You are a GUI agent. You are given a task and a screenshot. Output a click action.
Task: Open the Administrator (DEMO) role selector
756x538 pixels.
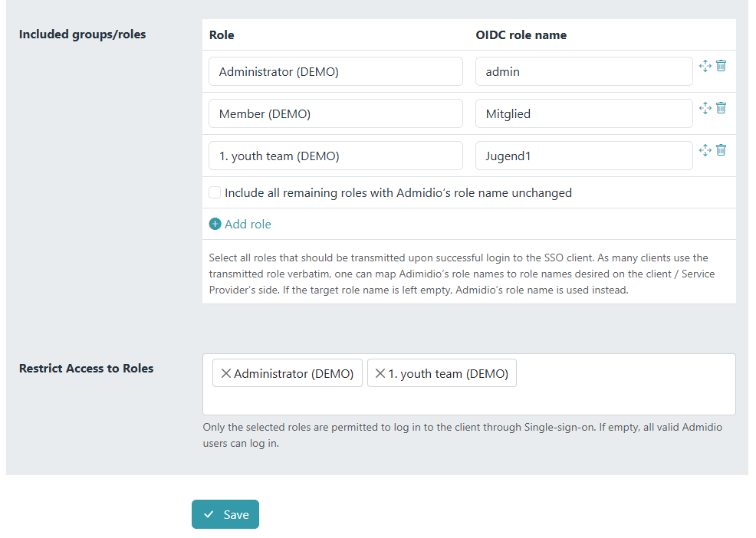[335, 71]
